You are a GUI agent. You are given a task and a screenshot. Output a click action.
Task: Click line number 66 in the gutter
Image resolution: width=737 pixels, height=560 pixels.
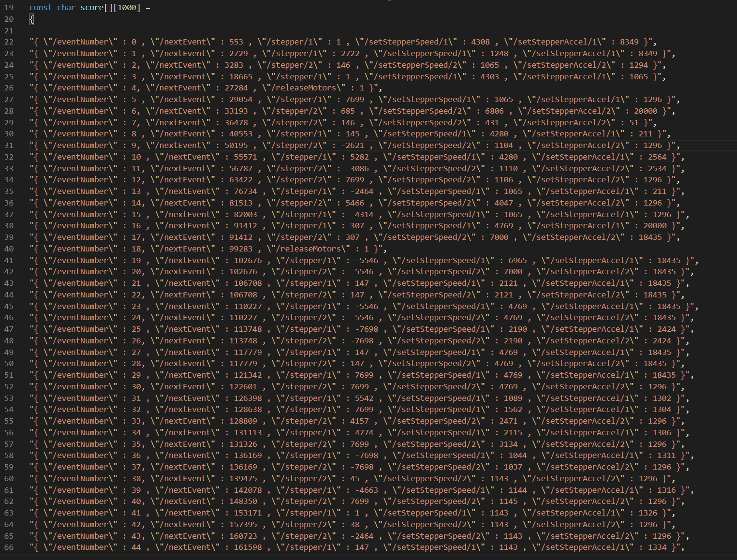point(9,547)
